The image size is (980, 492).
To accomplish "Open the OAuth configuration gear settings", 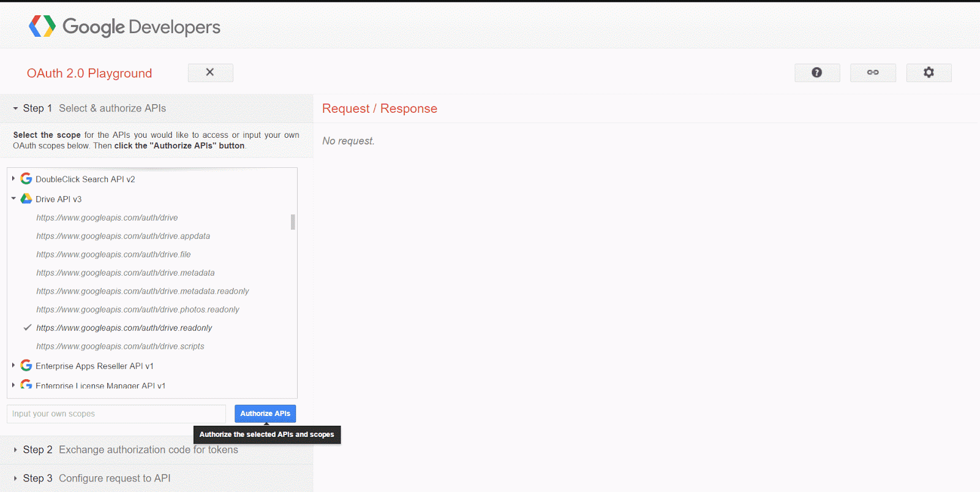I will click(929, 72).
